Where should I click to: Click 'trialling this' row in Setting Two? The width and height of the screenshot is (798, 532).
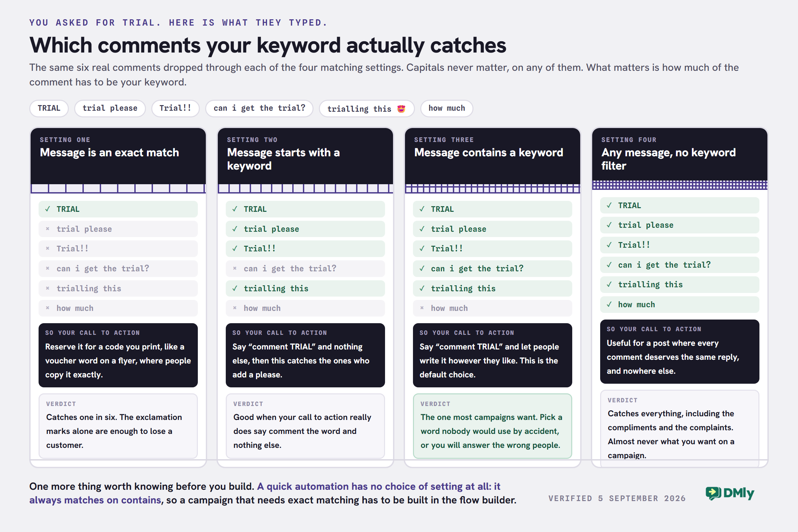(305, 288)
